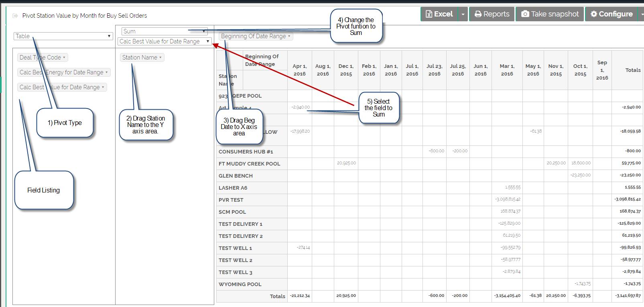This screenshot has width=644, height=307.
Task: Select the FT MUDDY CREEK POOL row header
Action: tap(249, 164)
